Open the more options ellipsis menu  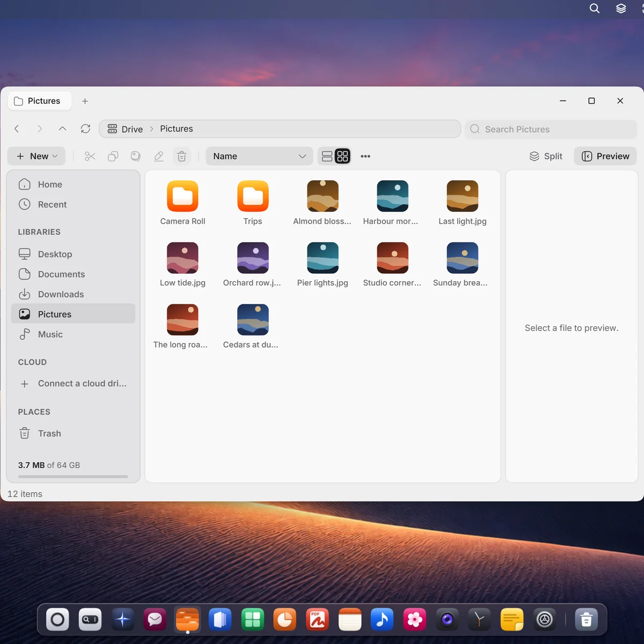365,156
